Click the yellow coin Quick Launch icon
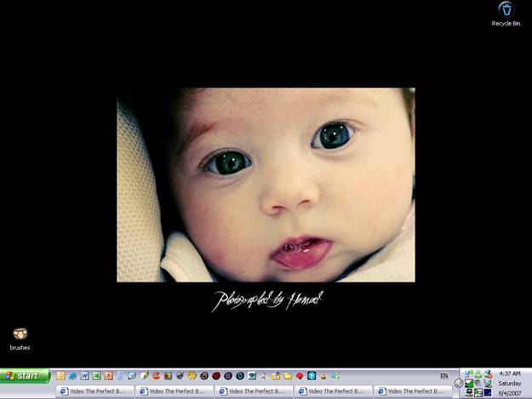Screen dimensions: 532x399 click(x=192, y=376)
